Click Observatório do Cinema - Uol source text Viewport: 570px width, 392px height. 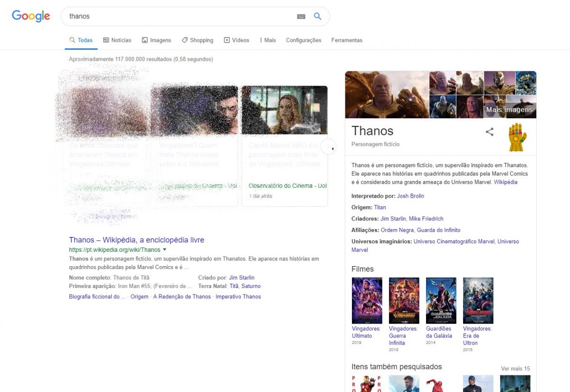(287, 186)
